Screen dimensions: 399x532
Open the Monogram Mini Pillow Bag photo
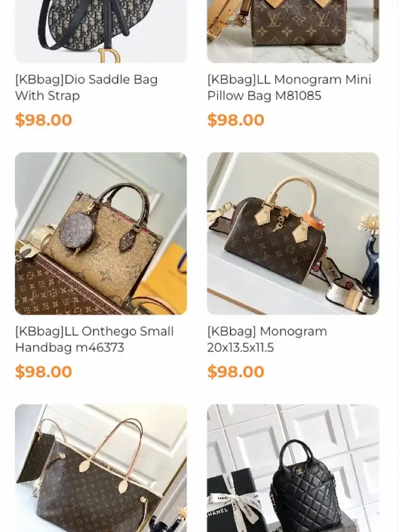293,31
